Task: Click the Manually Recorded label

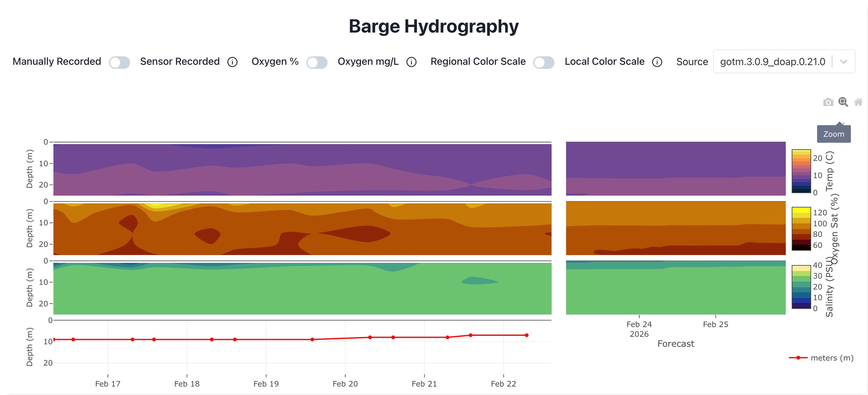Action: [x=57, y=62]
